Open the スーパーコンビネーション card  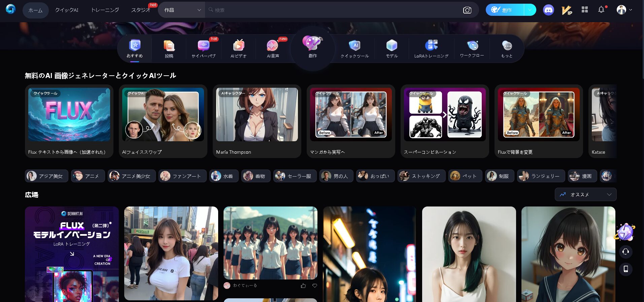click(445, 121)
